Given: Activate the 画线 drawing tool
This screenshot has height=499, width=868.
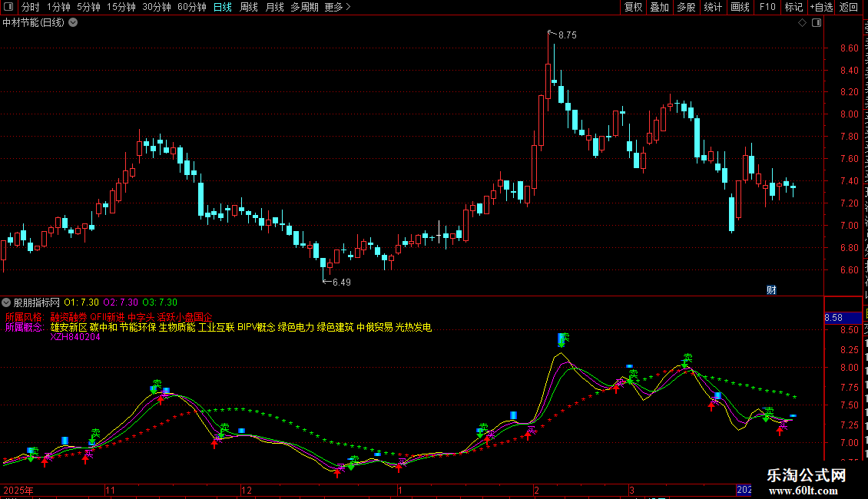Looking at the screenshot, I should 740,7.
